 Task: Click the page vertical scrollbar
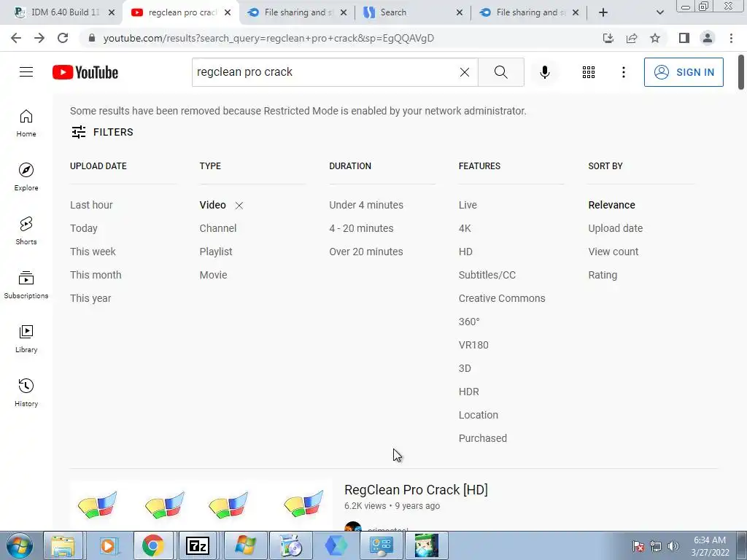(741, 72)
